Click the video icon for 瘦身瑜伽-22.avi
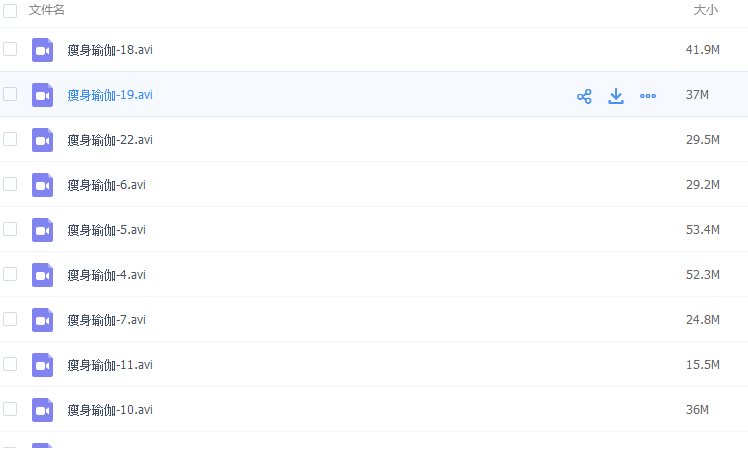The image size is (748, 471). pyautogui.click(x=42, y=140)
